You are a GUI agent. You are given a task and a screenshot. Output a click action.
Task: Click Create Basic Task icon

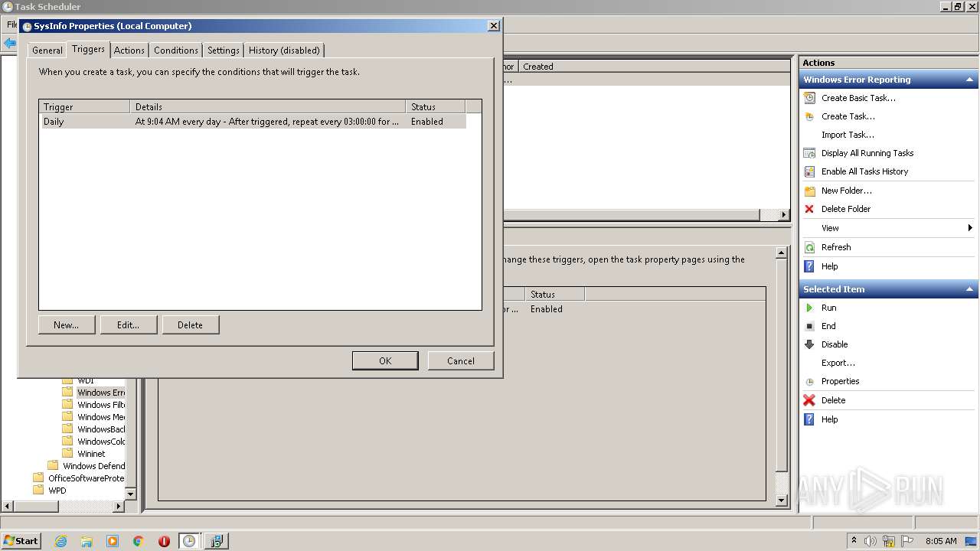[x=809, y=98]
